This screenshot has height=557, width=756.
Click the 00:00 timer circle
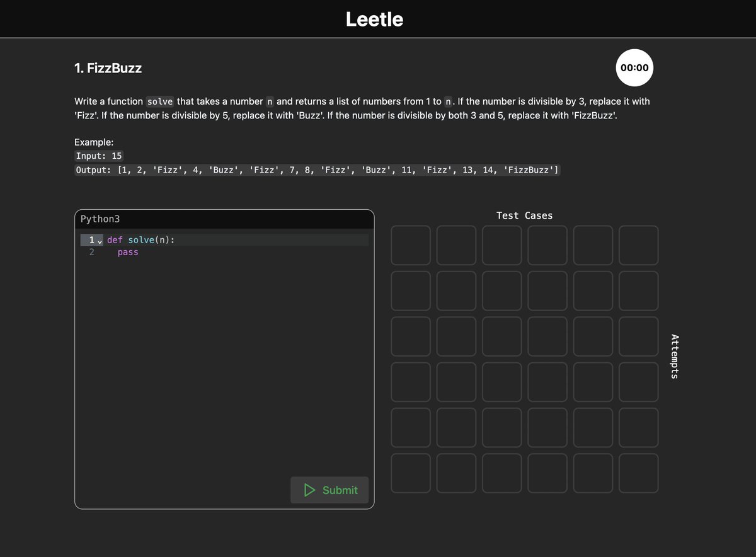634,67
